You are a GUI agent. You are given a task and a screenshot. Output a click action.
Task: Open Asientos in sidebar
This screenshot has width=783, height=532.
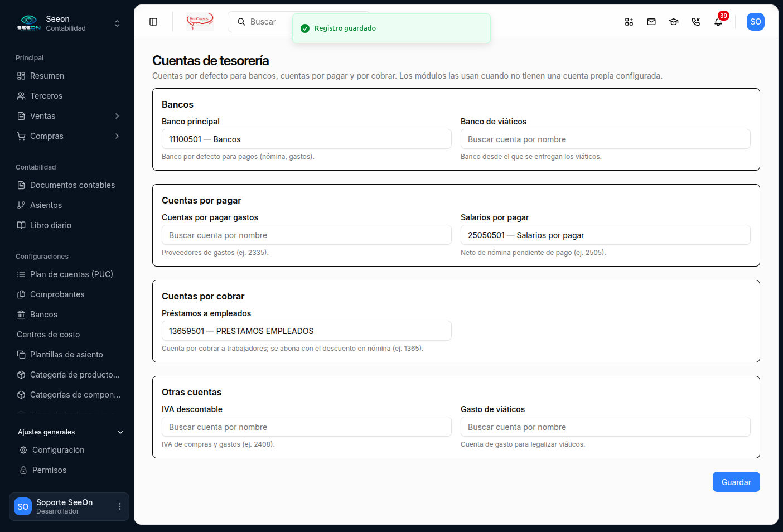coord(69,205)
